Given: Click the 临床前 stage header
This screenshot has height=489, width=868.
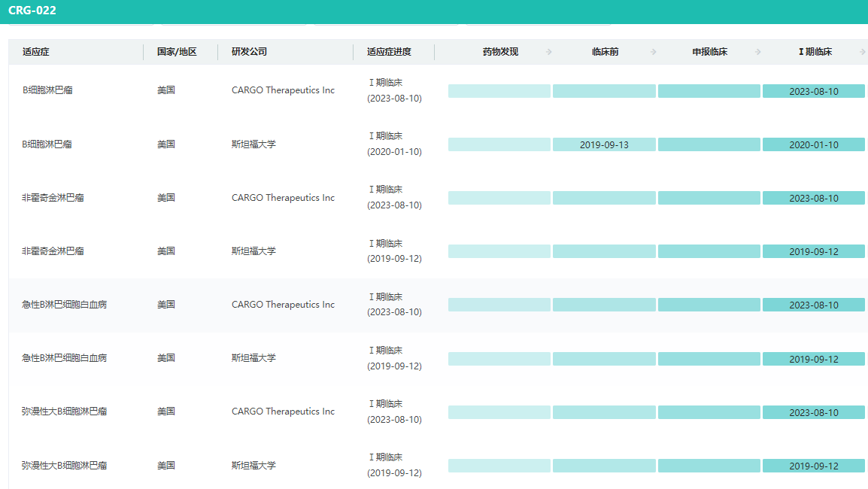Looking at the screenshot, I should pos(605,51).
